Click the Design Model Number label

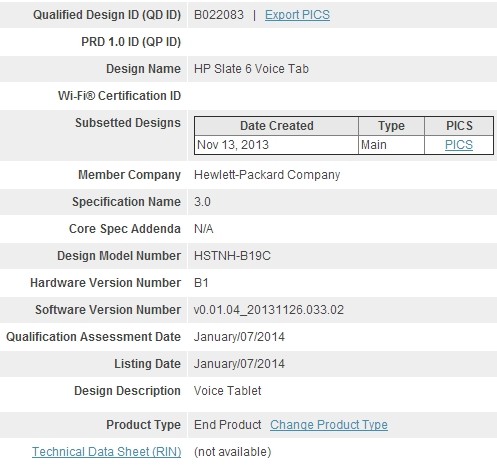point(119,256)
